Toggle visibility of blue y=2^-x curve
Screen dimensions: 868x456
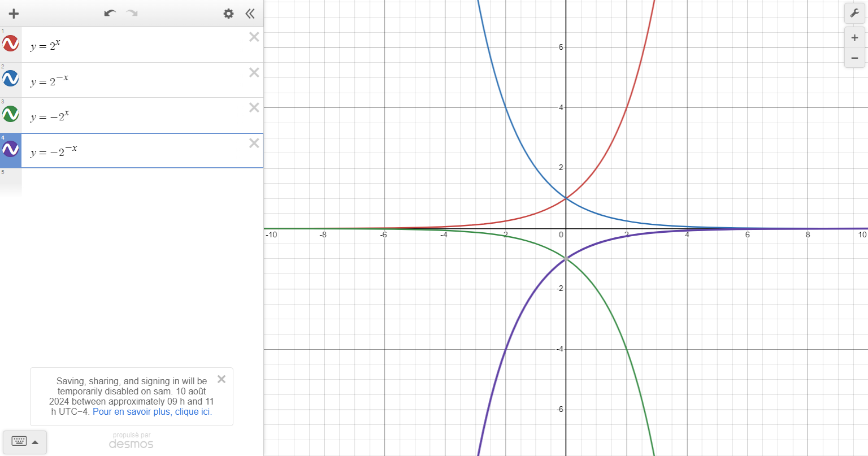coord(10,79)
